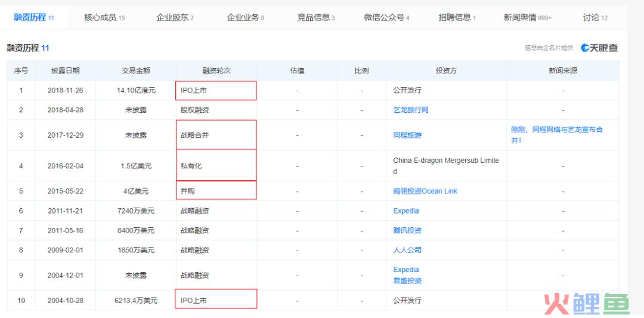Open the 人人公司 investor link
This screenshot has height=318, width=644.
(407, 250)
